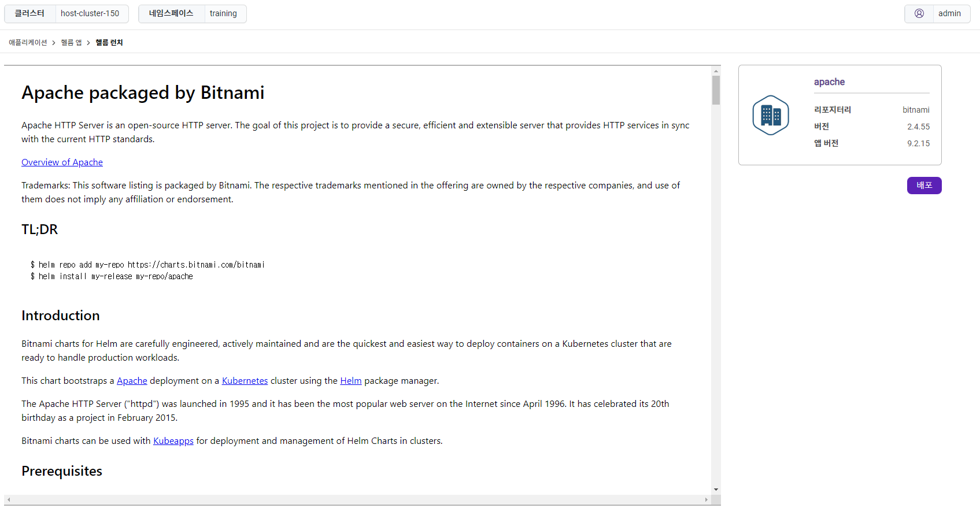Open the Helm package manager link
The width and height of the screenshot is (980, 515).
350,381
